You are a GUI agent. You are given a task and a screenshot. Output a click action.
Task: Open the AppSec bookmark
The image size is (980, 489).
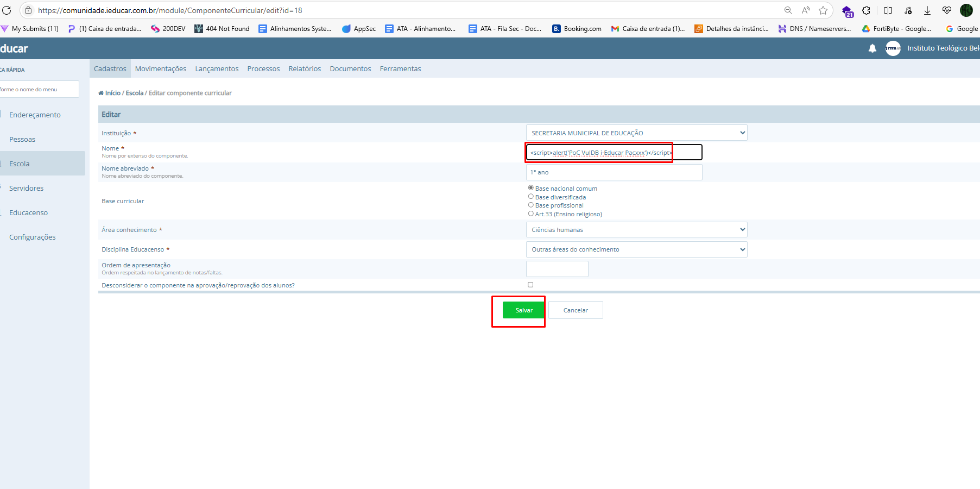pyautogui.click(x=359, y=29)
